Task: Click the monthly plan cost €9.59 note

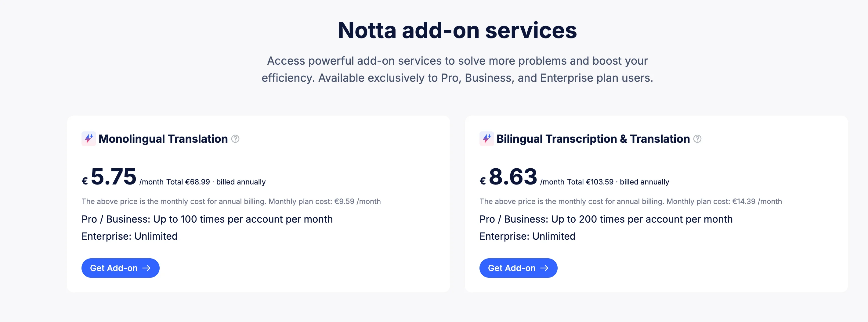Action: pyautogui.click(x=231, y=201)
